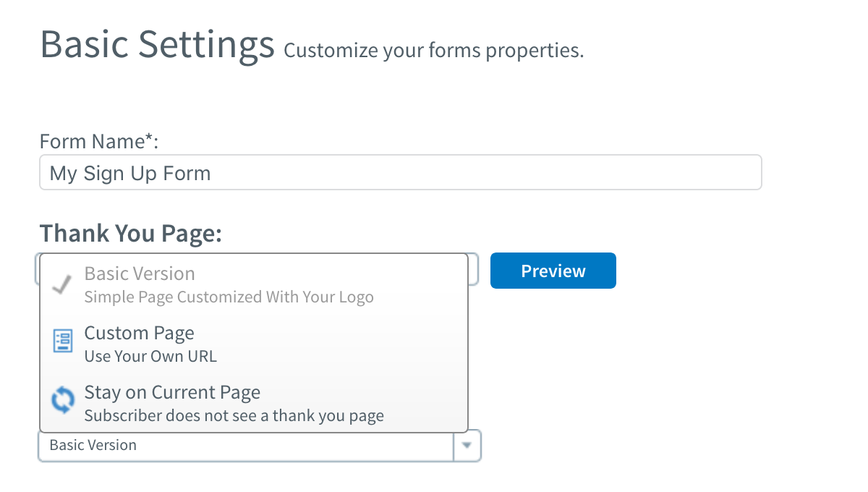
Task: Click the checkmark icon beside Basic Version
Action: [62, 285]
